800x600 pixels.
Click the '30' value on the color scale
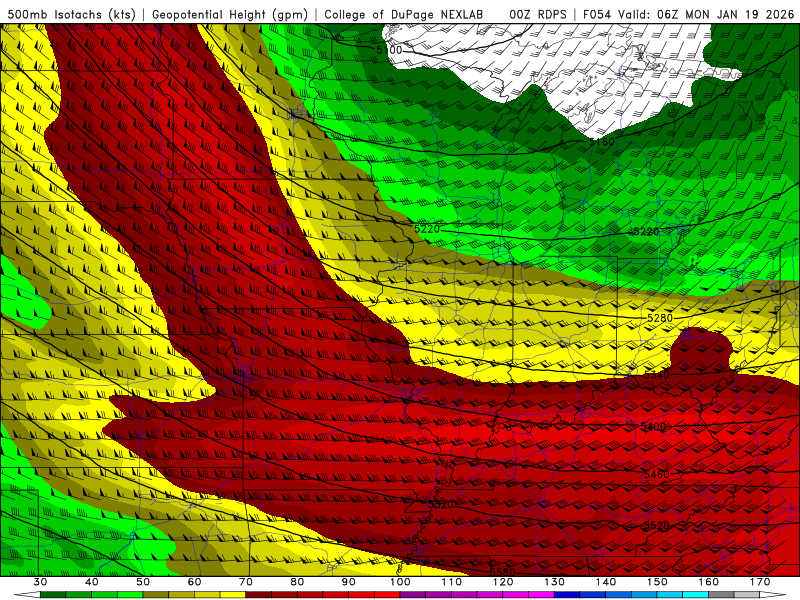coord(40,582)
